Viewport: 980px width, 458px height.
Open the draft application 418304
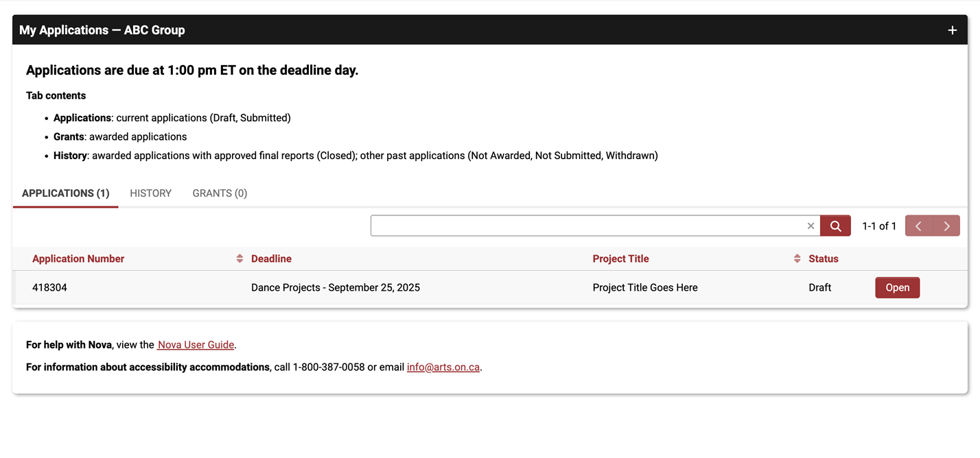[897, 288]
